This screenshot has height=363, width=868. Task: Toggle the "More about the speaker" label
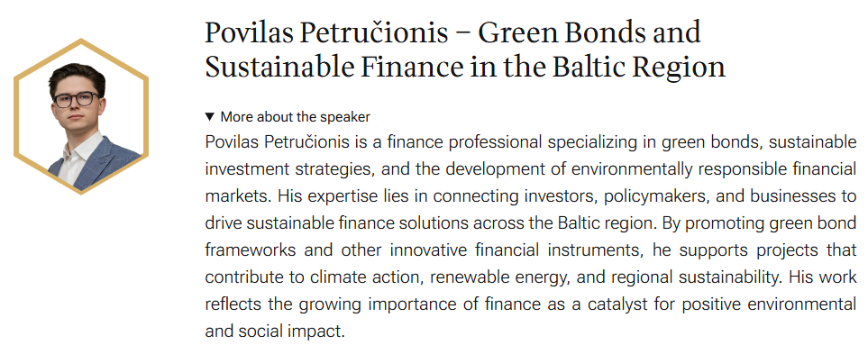click(x=295, y=117)
